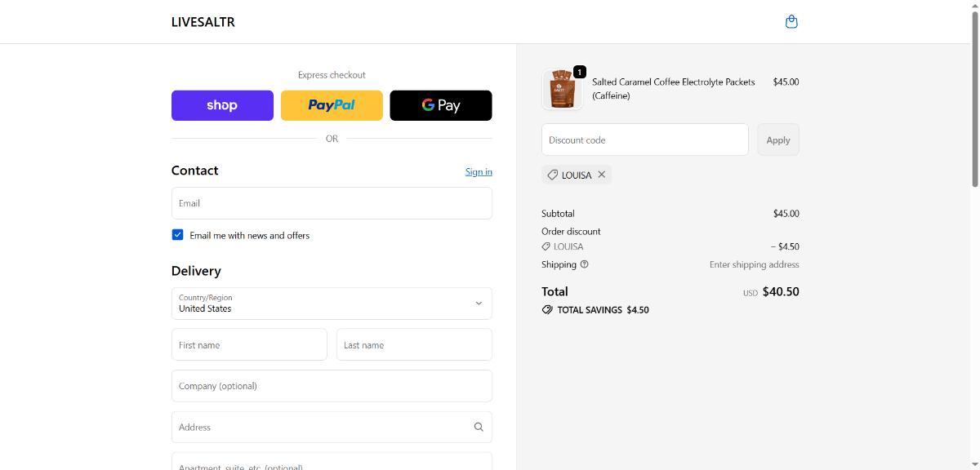Focus the Discount code field
This screenshot has height=470, width=980.
point(644,140)
